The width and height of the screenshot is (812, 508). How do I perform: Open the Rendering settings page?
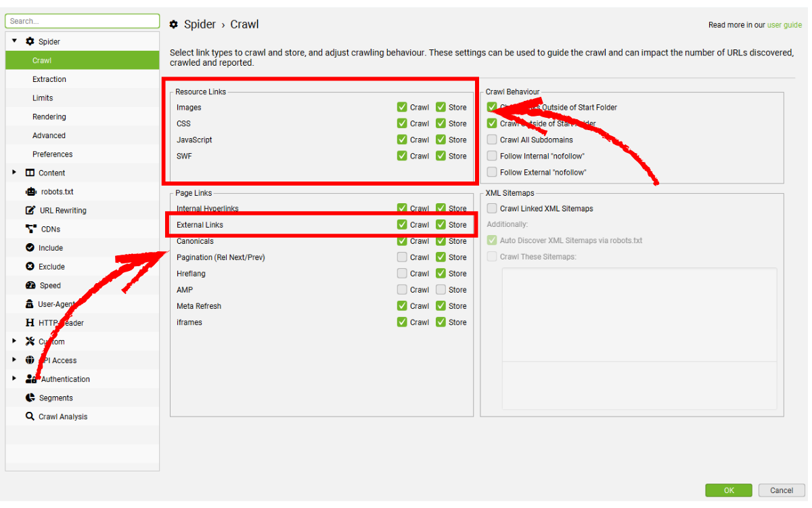click(x=49, y=117)
